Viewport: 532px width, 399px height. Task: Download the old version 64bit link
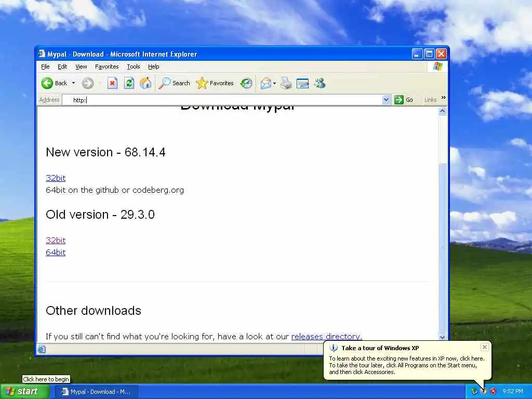tap(56, 252)
